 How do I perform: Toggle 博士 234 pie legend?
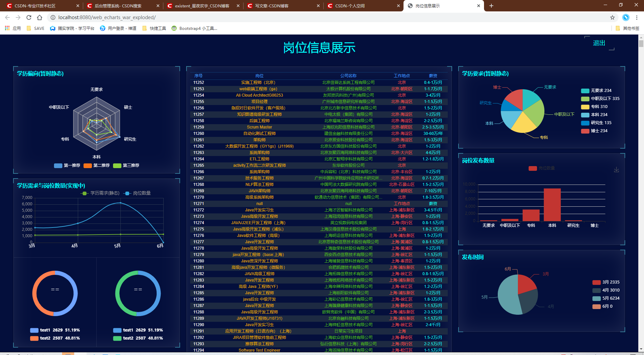tap(594, 131)
